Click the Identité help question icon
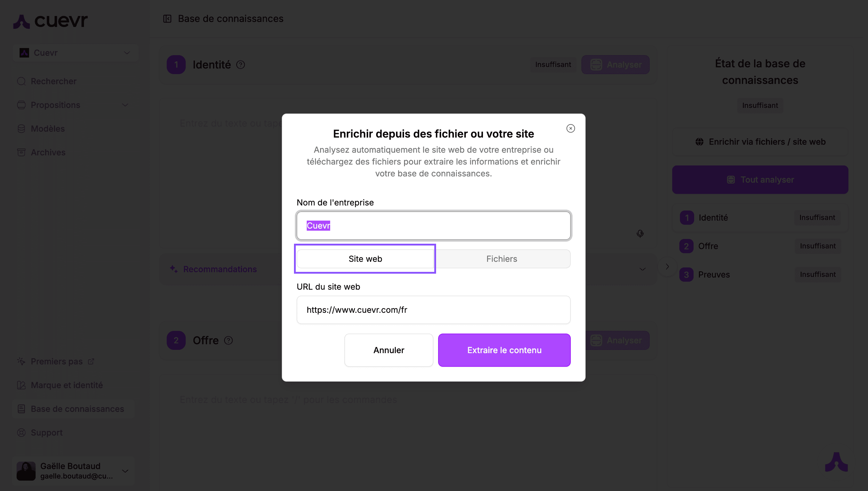Screen dimensions: 868x491 [x=241, y=65]
